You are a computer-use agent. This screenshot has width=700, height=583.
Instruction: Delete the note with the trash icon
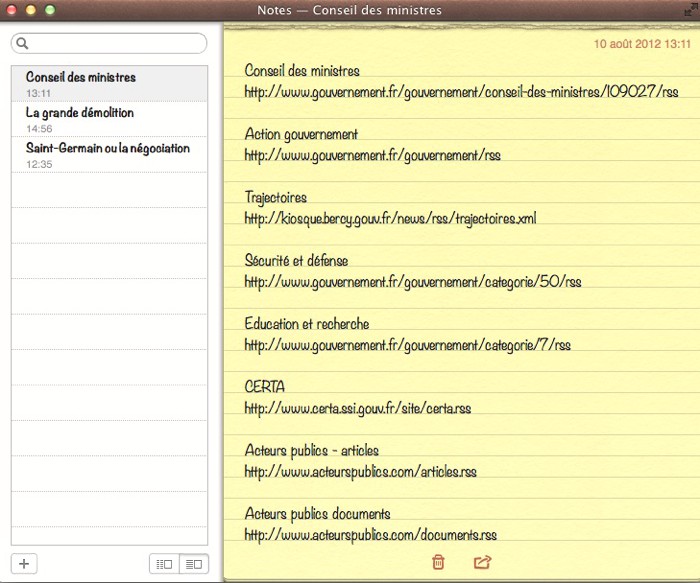tap(438, 562)
